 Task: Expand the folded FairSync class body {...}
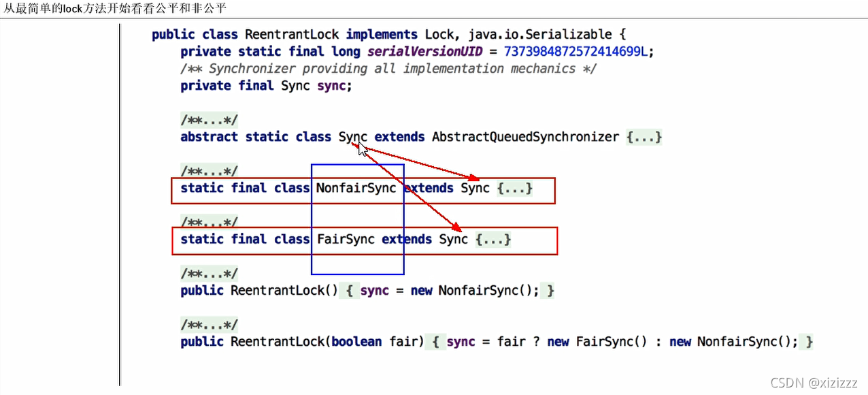click(x=493, y=239)
